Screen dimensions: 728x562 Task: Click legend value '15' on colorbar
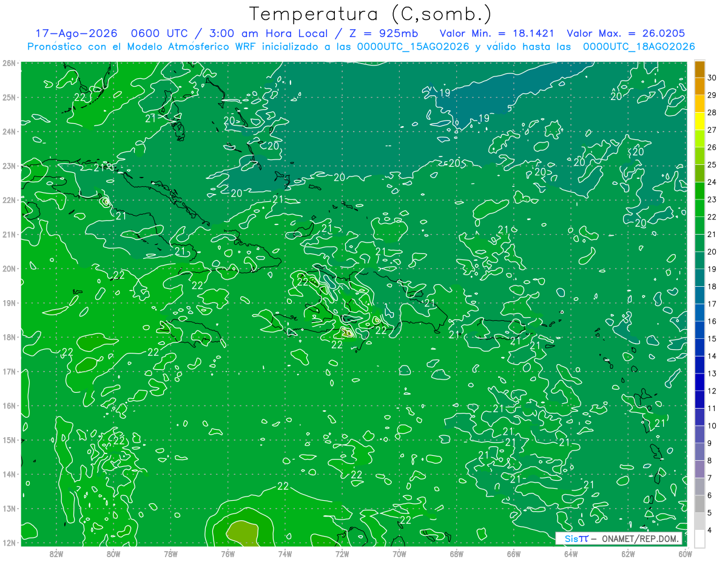click(712, 338)
